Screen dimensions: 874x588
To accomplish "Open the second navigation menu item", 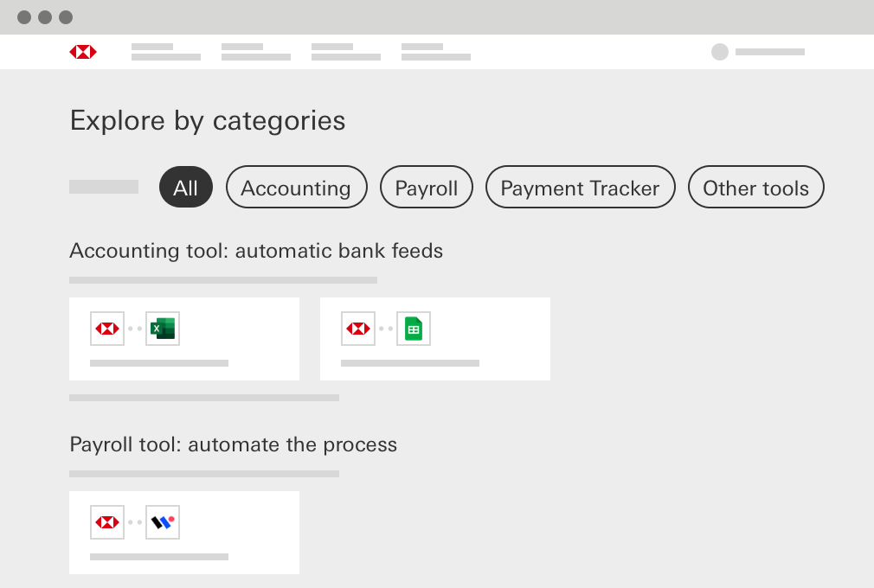I will click(x=255, y=52).
